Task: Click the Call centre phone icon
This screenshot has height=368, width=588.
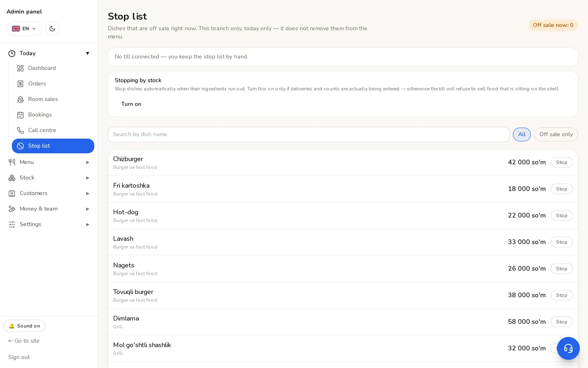Action: 20,130
